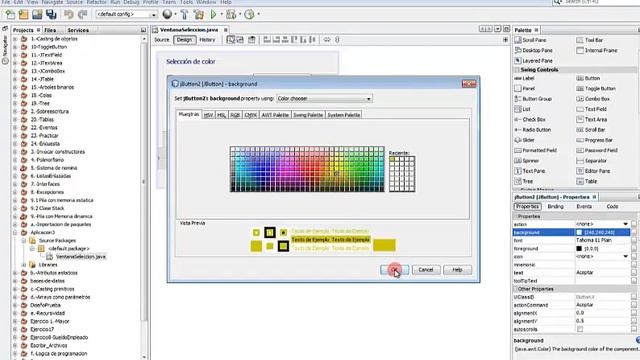Image resolution: width=640 pixels, height=360 pixels.
Task: Click the Profile Project toolbar icon
Action: coord(249,15)
